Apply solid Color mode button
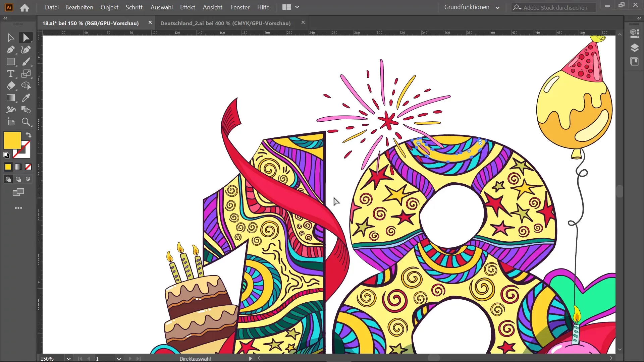This screenshot has height=362, width=644. (x=8, y=167)
